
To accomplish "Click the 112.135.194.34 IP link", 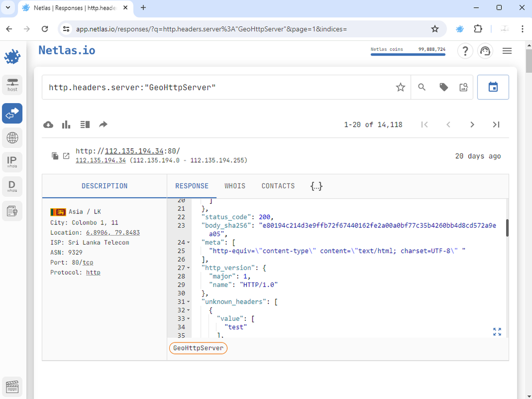I will [x=101, y=160].
